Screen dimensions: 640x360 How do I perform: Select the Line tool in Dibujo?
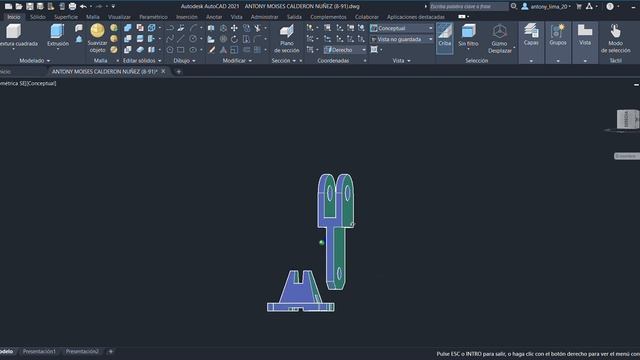pyautogui.click(x=181, y=39)
